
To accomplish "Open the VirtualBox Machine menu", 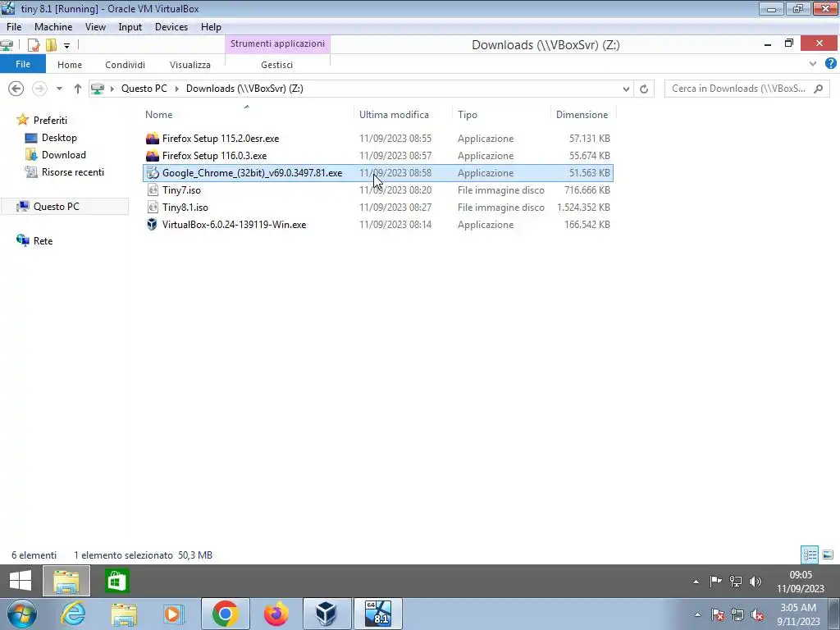I will coord(53,27).
